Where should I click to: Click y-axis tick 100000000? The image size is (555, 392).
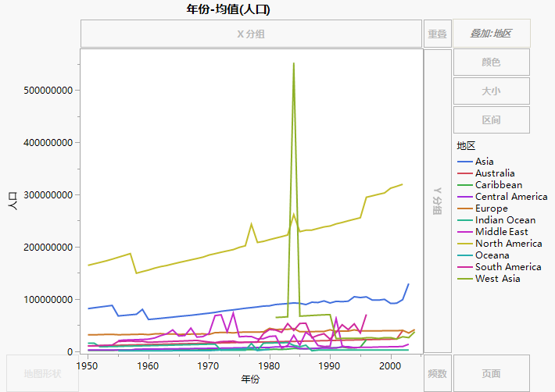coord(48,300)
